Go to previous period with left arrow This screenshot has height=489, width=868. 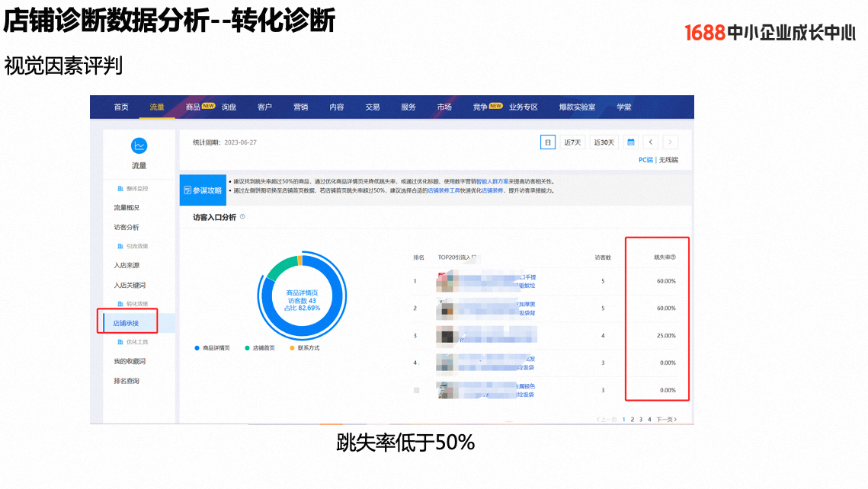pos(650,142)
